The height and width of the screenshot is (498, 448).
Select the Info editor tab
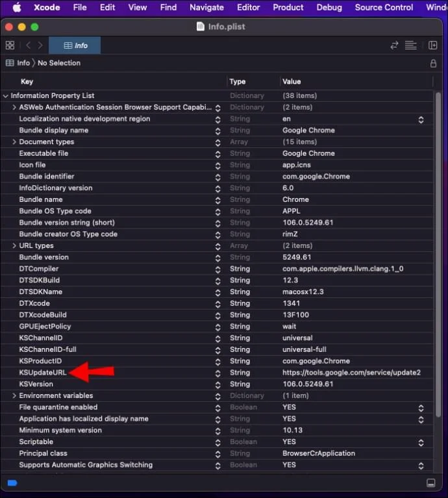pos(75,45)
